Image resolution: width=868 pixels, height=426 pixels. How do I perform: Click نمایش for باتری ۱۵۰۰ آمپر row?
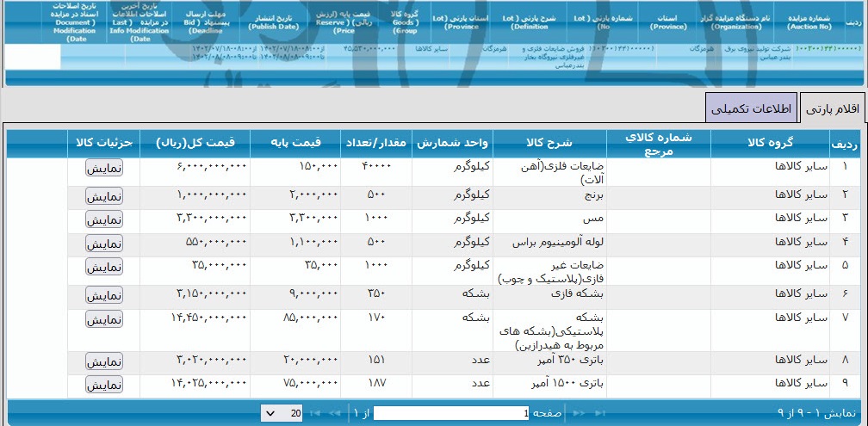(x=104, y=385)
